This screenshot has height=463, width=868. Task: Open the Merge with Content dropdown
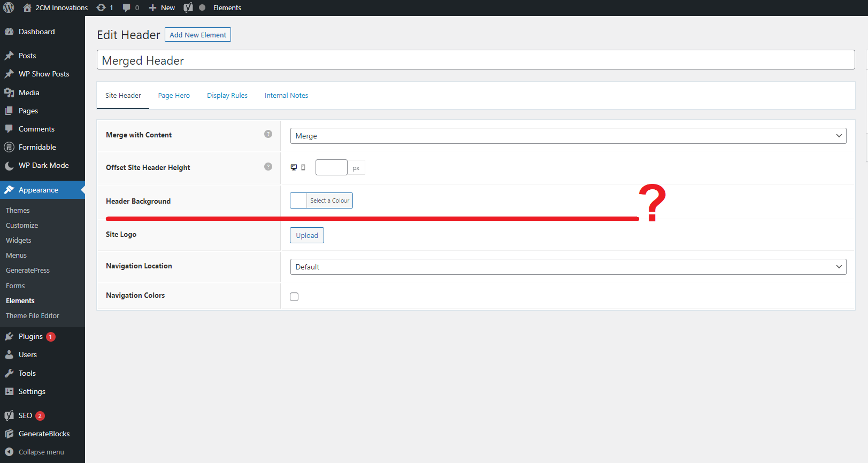click(x=568, y=136)
